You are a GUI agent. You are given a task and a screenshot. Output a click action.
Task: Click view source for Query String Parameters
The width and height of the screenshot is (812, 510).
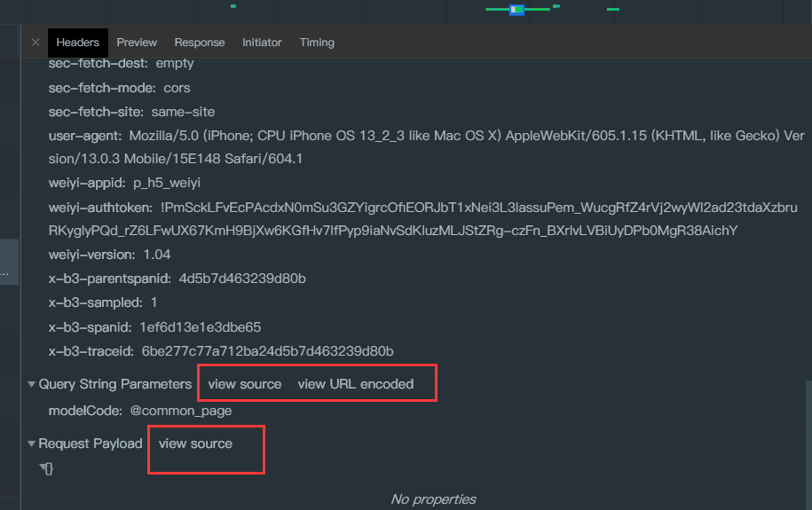click(245, 384)
